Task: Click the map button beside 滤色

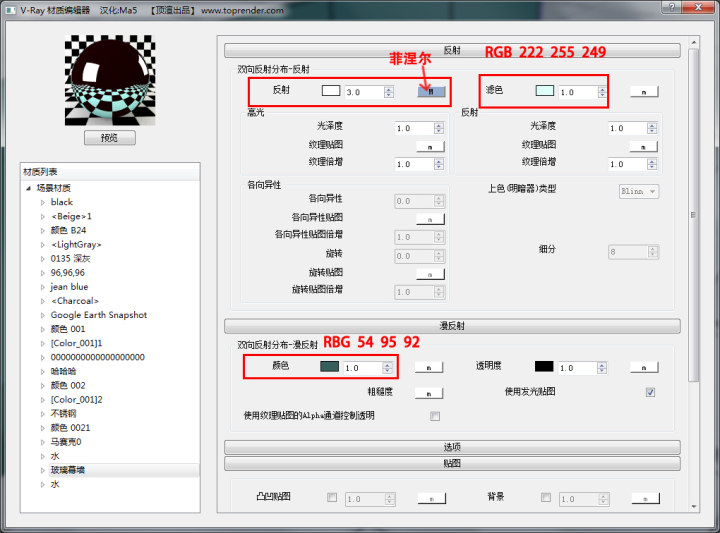Action: 644,92
